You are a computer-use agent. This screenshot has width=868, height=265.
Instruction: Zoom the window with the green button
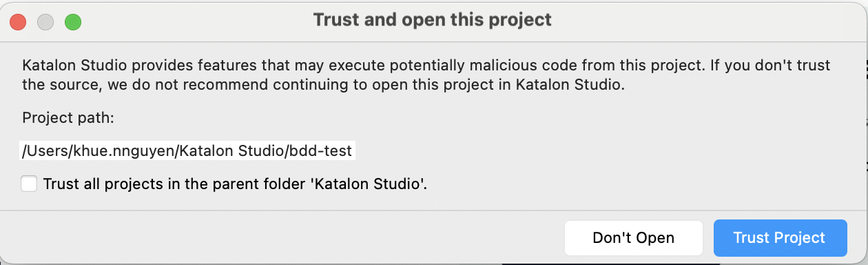pos(73,22)
